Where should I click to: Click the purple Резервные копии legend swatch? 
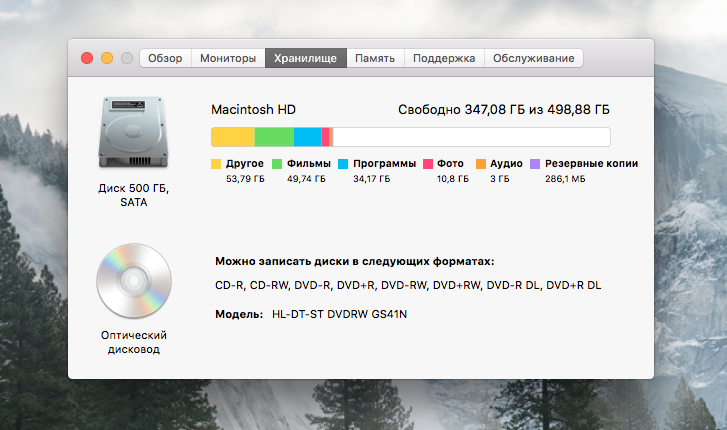[535, 164]
